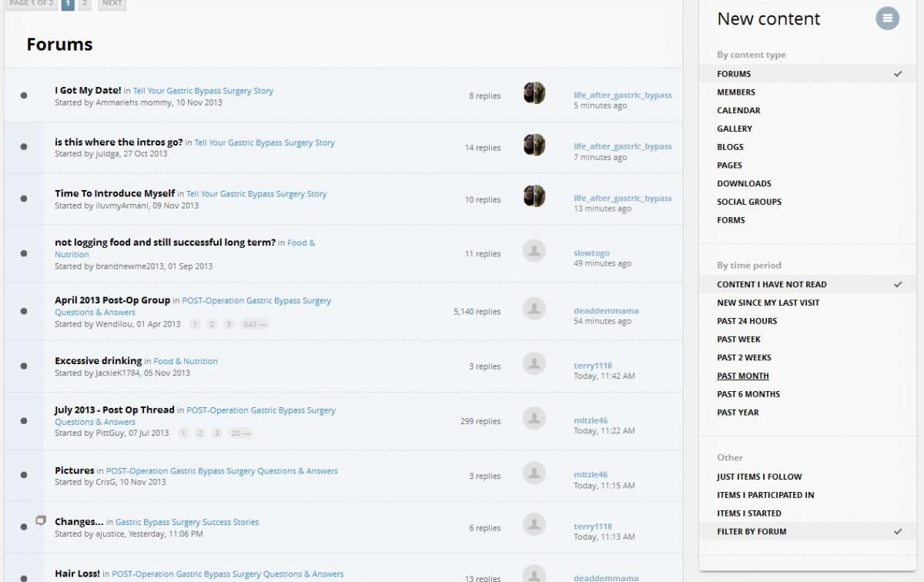Click the icon beside 'Changes...' topic
The image size is (924, 582).
click(42, 520)
